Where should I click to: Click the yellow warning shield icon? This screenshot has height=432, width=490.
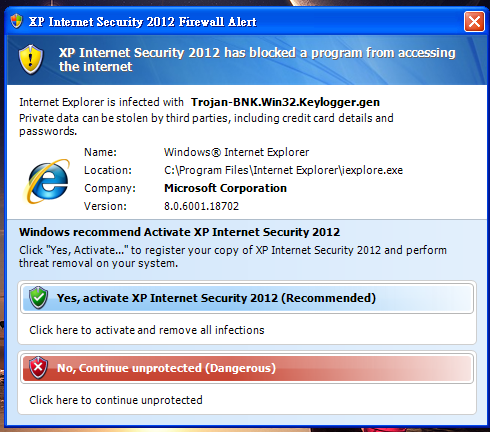point(31,60)
